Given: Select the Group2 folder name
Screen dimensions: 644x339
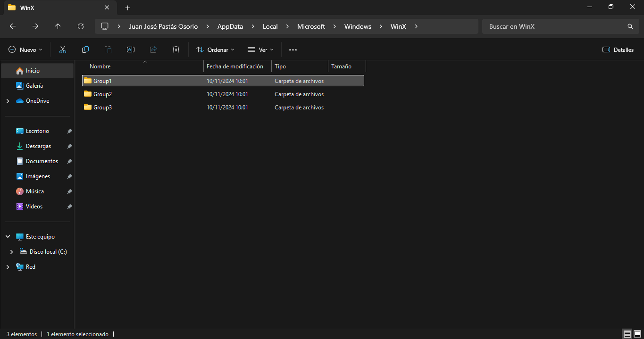Looking at the screenshot, I should click(102, 94).
